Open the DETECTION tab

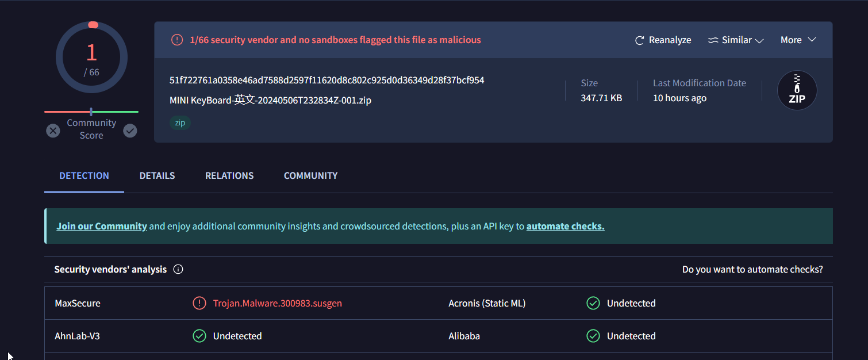[84, 175]
